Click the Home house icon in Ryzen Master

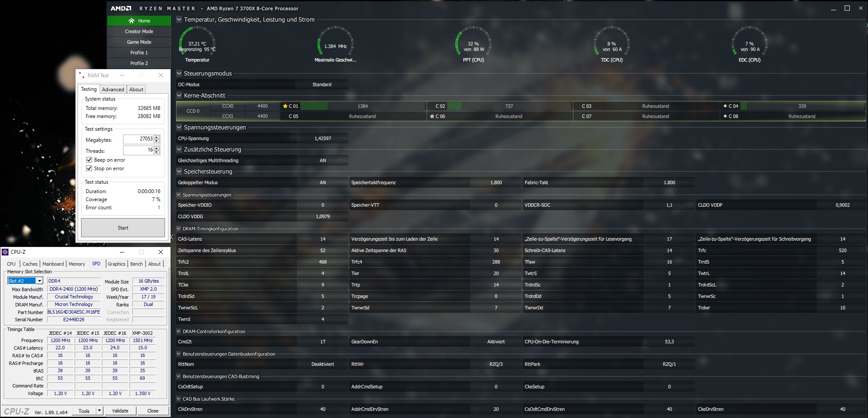click(132, 21)
